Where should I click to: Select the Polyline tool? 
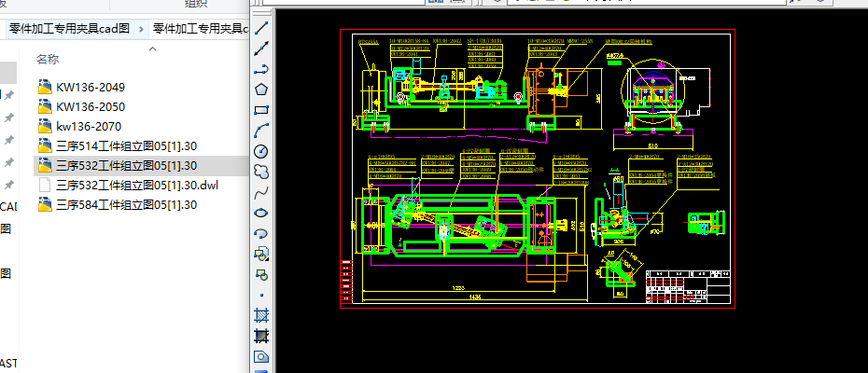point(261,69)
